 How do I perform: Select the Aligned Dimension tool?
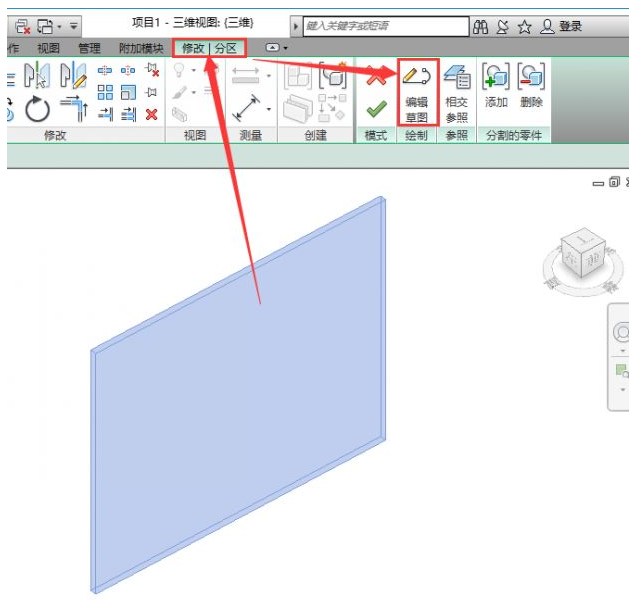[245, 75]
